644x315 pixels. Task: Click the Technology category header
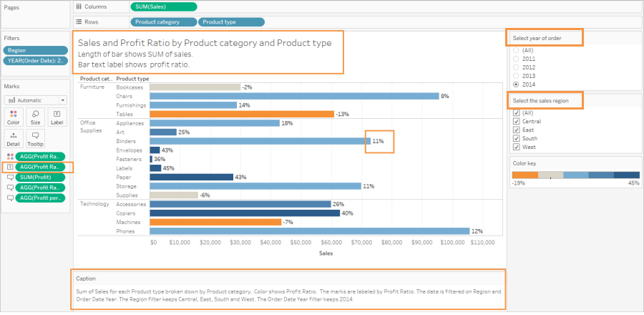pyautogui.click(x=94, y=204)
